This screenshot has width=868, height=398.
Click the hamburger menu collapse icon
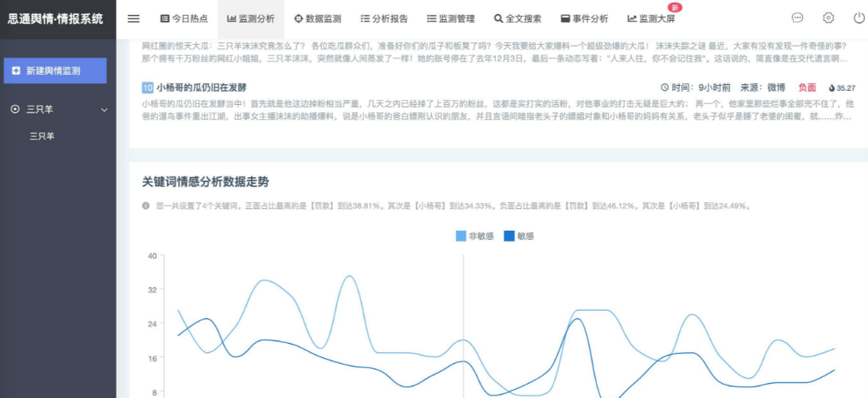click(x=134, y=18)
